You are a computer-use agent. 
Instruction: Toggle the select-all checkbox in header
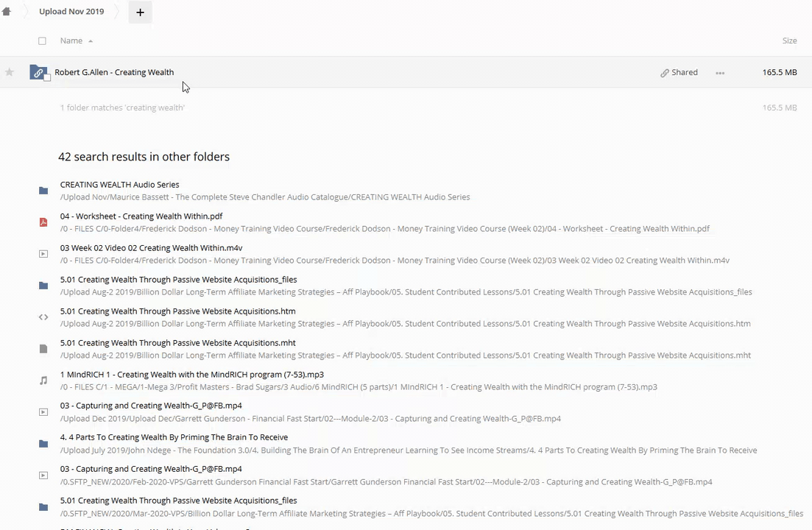coord(42,41)
